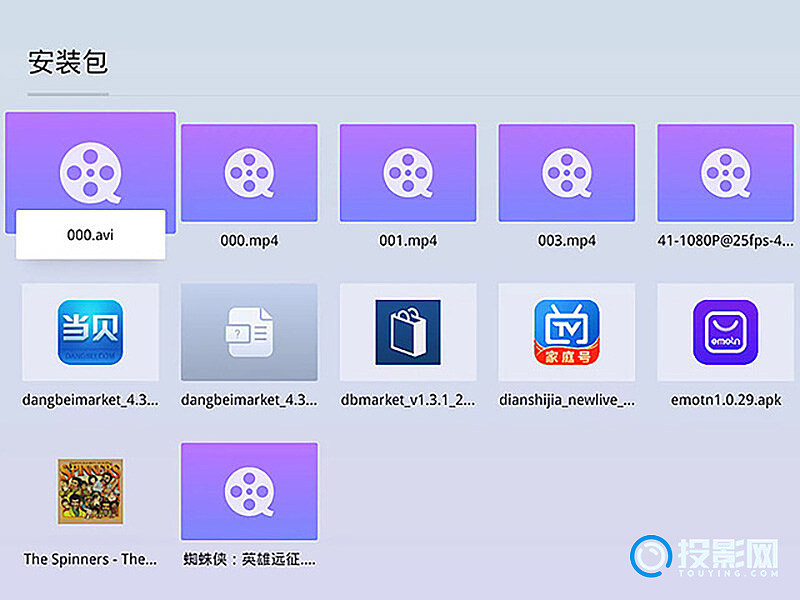Image resolution: width=800 pixels, height=600 pixels.
Task: Click the 003.mp4 filename text
Action: click(567, 241)
